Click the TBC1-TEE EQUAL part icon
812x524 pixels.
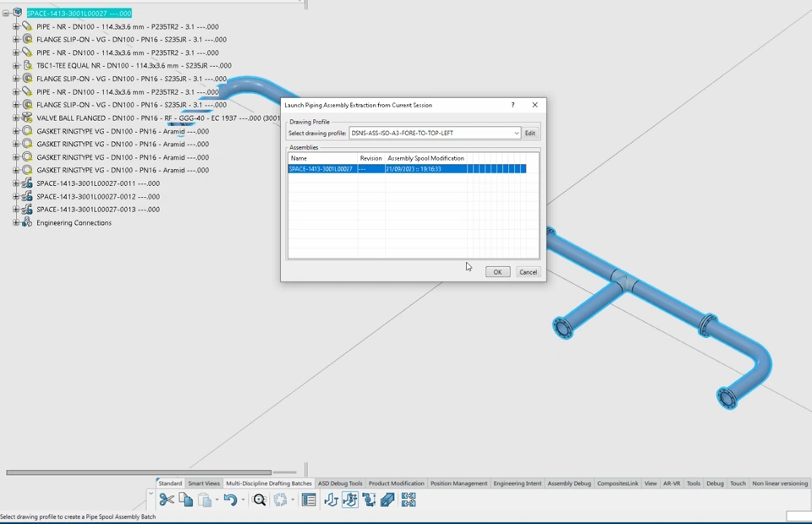27,66
